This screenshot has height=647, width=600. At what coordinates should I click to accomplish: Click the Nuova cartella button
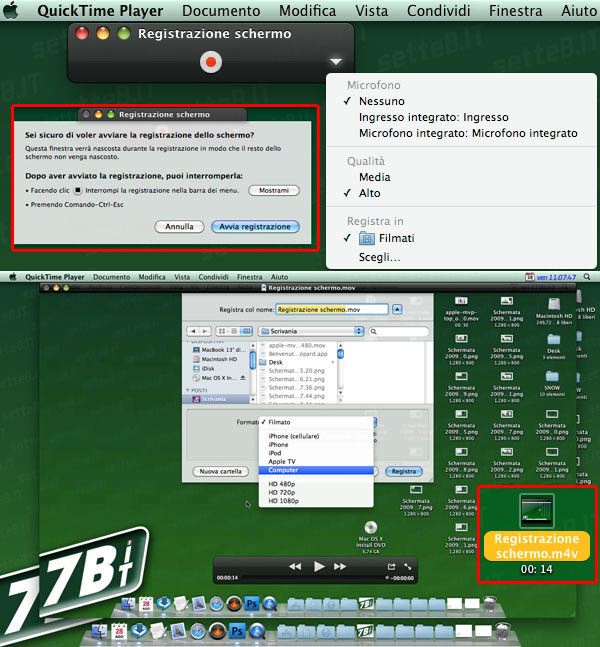[221, 471]
